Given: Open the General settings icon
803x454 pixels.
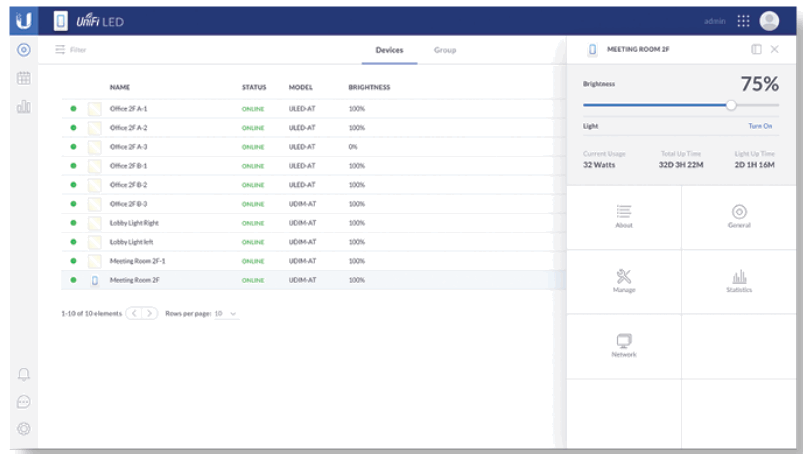Looking at the screenshot, I should pyautogui.click(x=739, y=211).
